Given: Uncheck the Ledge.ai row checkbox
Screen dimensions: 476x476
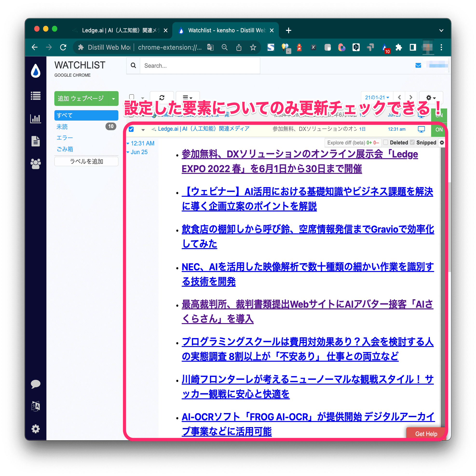Looking at the screenshot, I should 131,129.
